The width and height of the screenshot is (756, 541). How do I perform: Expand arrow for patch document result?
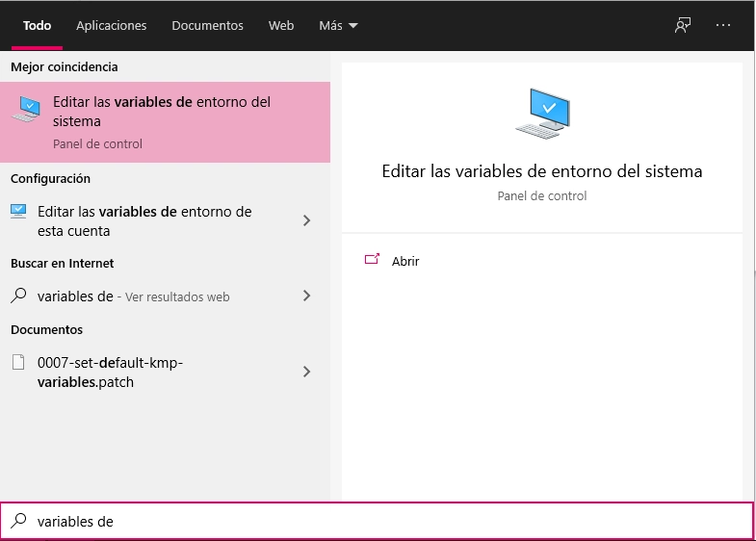coord(306,372)
